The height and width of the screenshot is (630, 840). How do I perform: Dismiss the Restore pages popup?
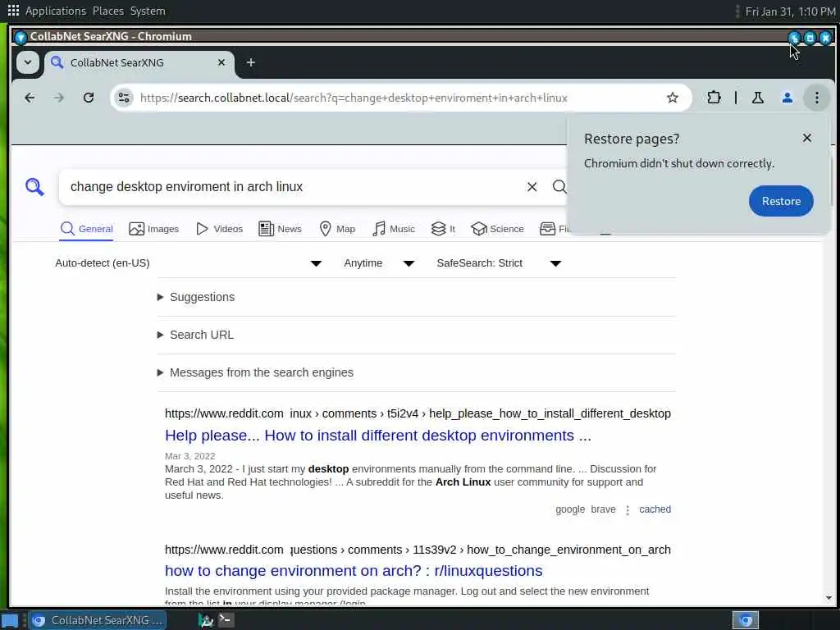(x=807, y=138)
